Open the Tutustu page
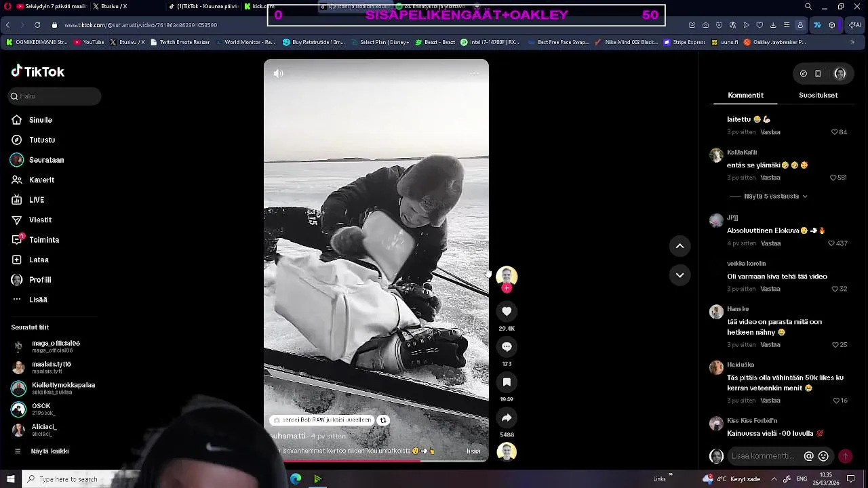This screenshot has width=868, height=488. click(x=33, y=140)
